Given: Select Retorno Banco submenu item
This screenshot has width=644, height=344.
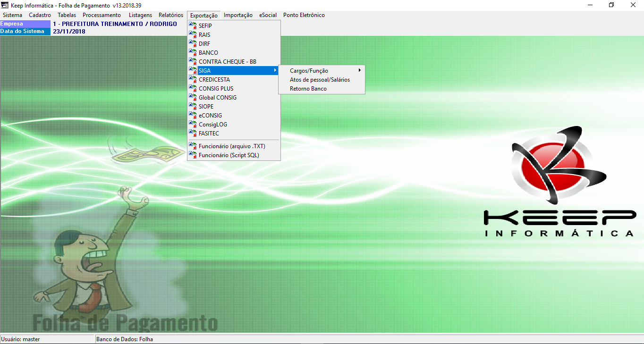Looking at the screenshot, I should (322, 88).
